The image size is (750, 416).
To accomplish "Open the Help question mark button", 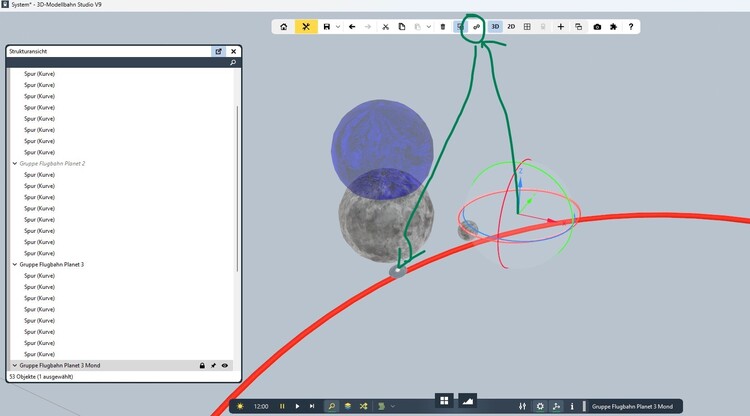I will pos(630,27).
